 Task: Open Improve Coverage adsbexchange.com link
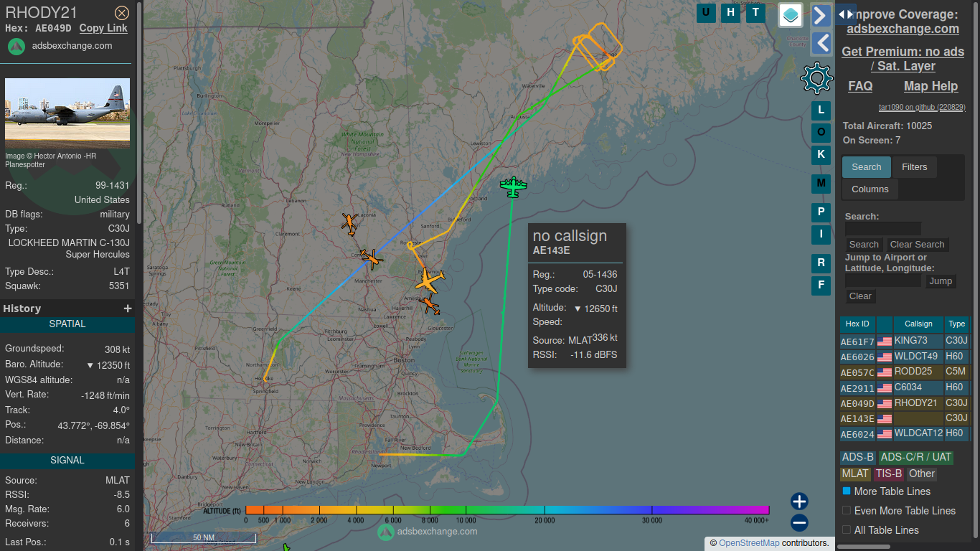pos(903,29)
